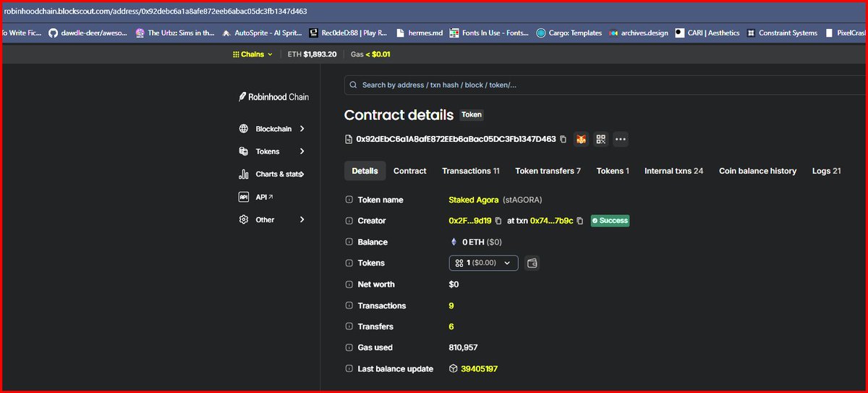Click the info icon beside Balance
The width and height of the screenshot is (868, 393).
click(349, 242)
